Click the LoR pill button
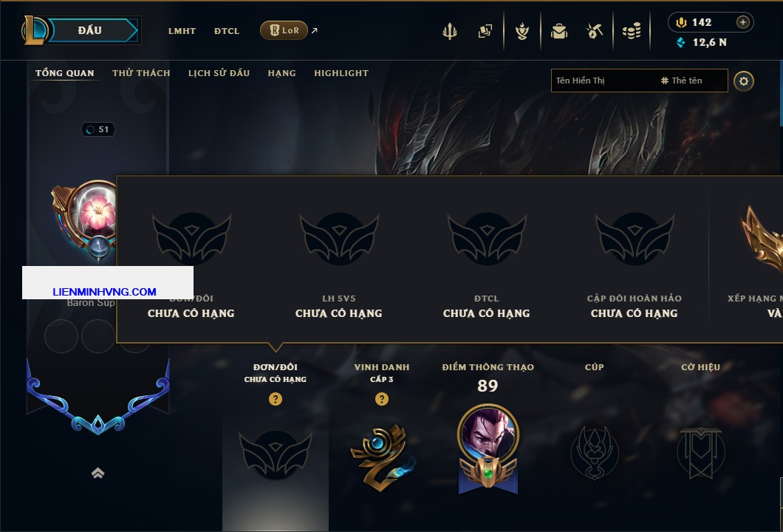This screenshot has width=783, height=532. 284,30
